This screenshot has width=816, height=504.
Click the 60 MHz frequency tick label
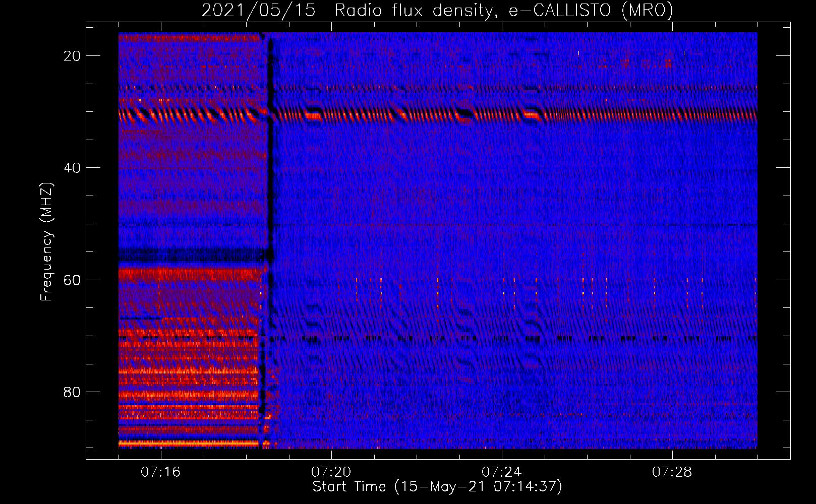[72, 280]
